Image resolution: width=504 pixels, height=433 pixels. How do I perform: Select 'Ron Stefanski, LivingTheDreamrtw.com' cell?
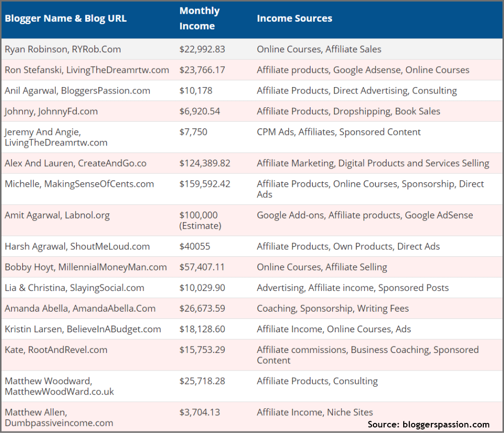point(87,69)
